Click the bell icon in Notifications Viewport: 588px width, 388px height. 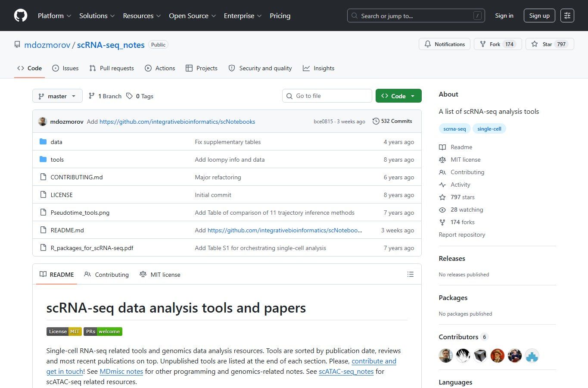428,44
